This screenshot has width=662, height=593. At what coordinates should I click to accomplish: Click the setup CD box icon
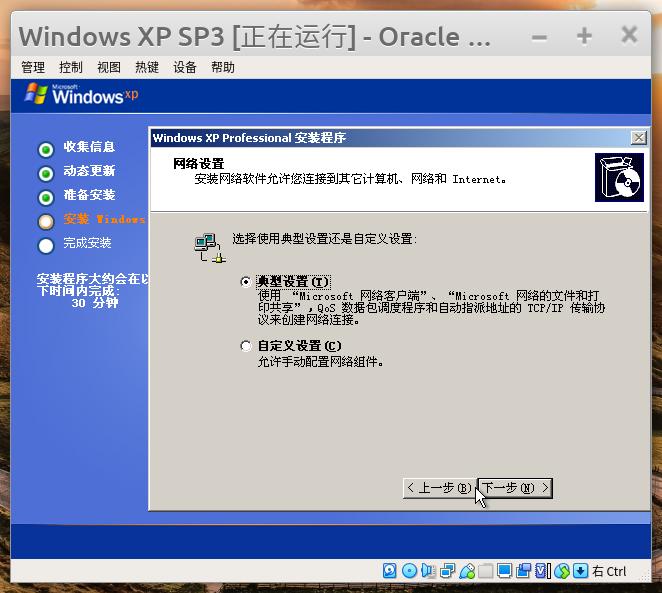[x=619, y=177]
